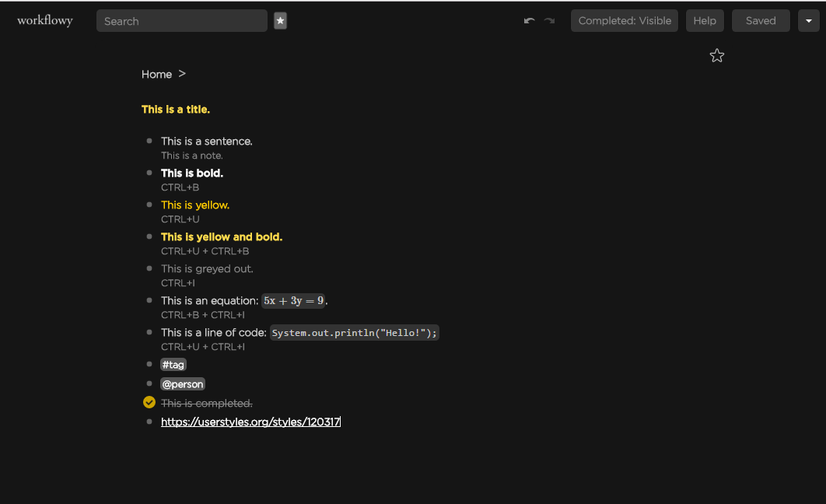The height and width of the screenshot is (504, 826).
Task: Click the #tag label
Action: coord(173,364)
